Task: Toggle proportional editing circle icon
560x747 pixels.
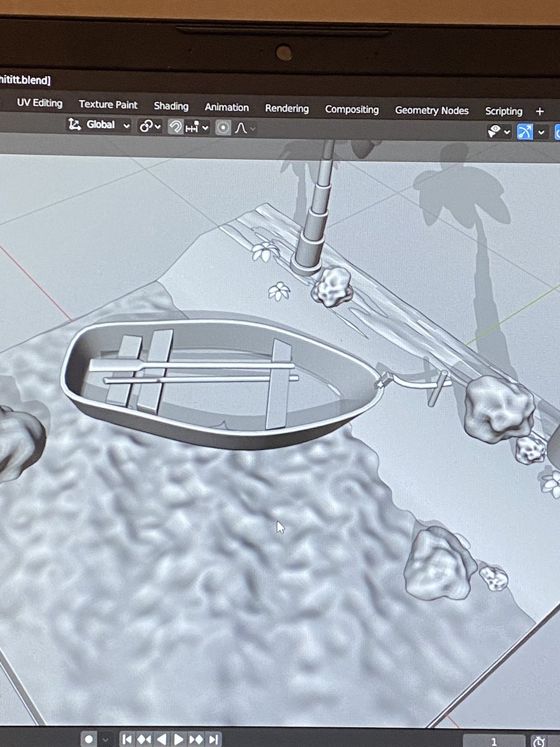Action: point(223,128)
